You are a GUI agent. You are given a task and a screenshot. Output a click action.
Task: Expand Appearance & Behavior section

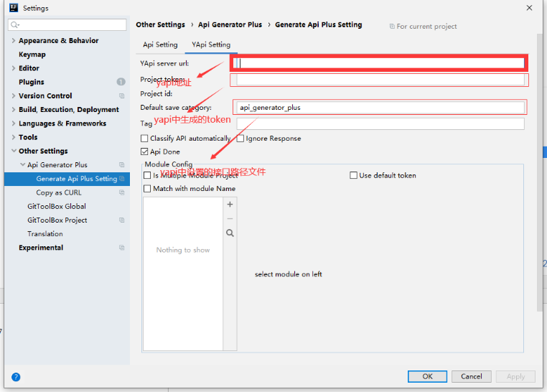pos(14,40)
